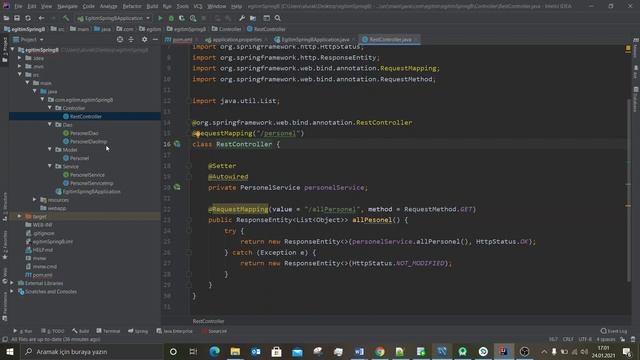Open Windows Start menu

point(10,351)
